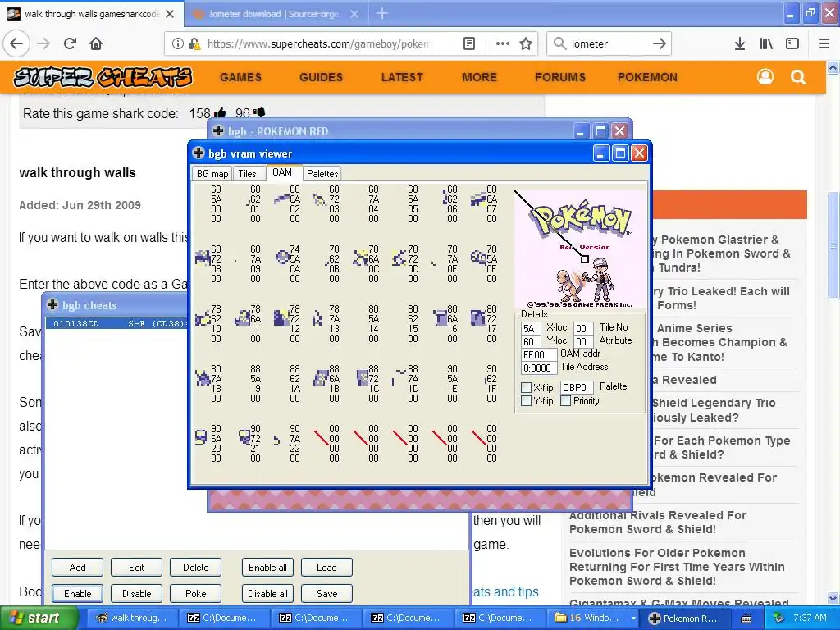Image resolution: width=840 pixels, height=630 pixels.
Task: Open GUIDES menu on SuperCheats
Action: tap(321, 77)
